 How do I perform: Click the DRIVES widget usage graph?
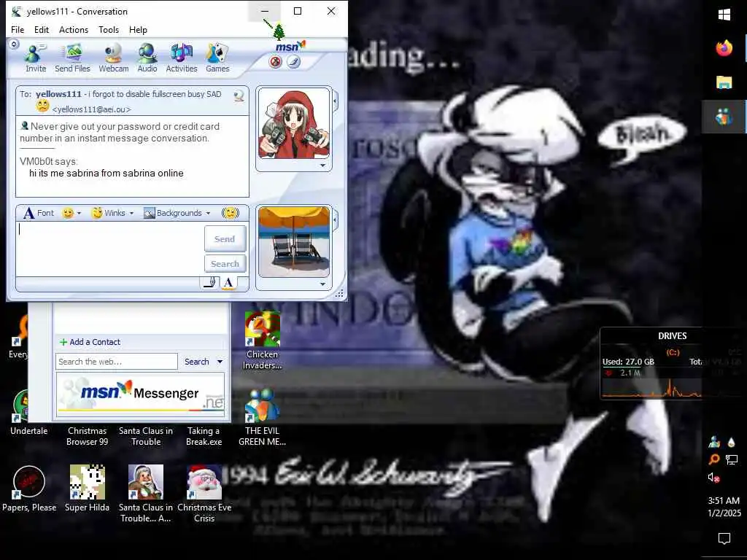tap(651, 388)
